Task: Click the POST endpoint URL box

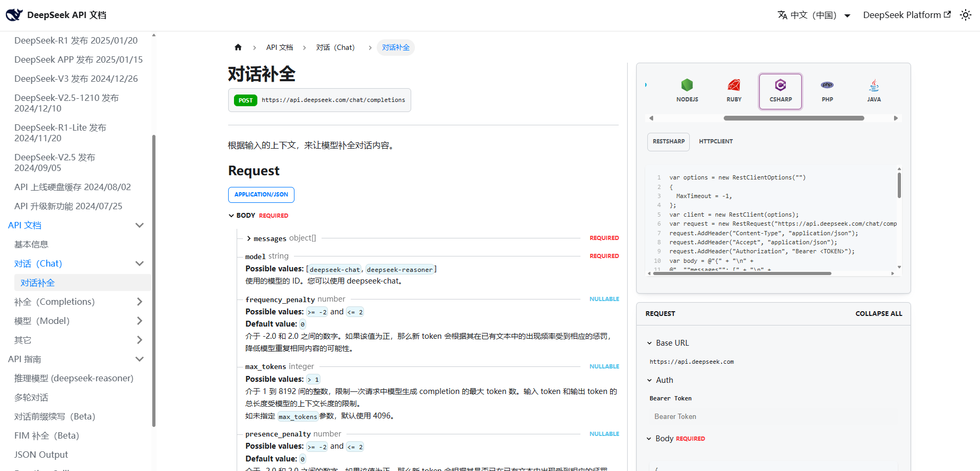Action: tap(319, 100)
